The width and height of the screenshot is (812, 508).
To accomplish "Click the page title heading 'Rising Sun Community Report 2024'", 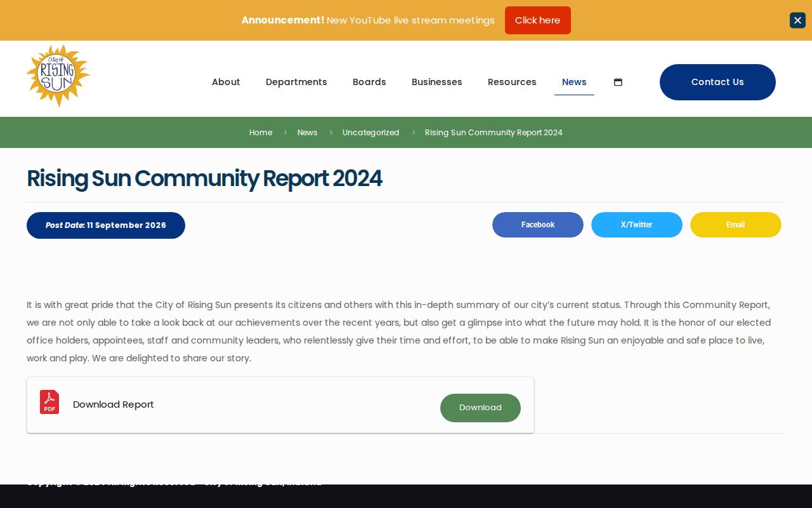I will [x=204, y=178].
